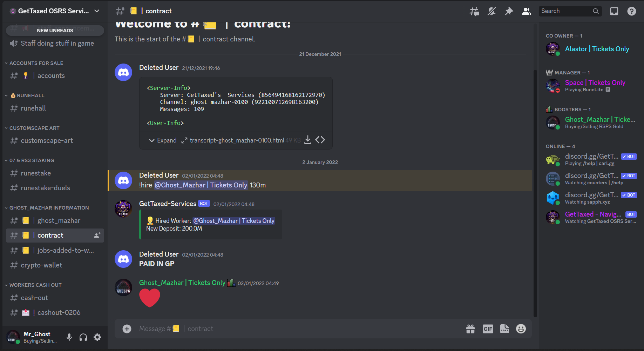Click Mr_Ghost user avatar in bottom panel
This screenshot has height=351, width=644.
(13, 337)
